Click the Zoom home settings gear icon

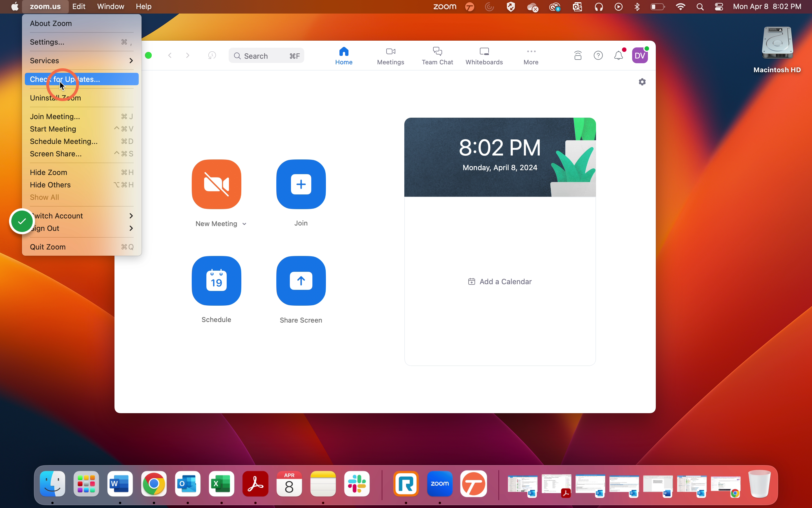[x=642, y=82]
